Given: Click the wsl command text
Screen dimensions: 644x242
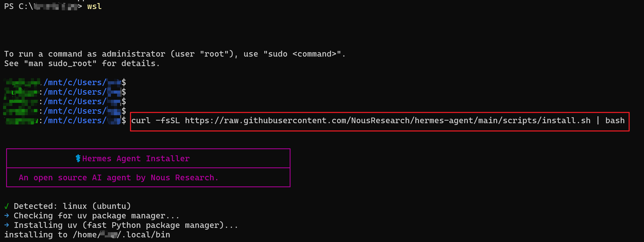Looking at the screenshot, I should point(94,6).
